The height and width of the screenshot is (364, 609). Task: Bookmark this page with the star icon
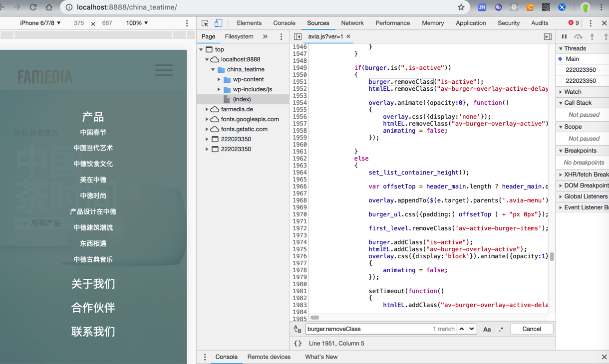click(461, 7)
